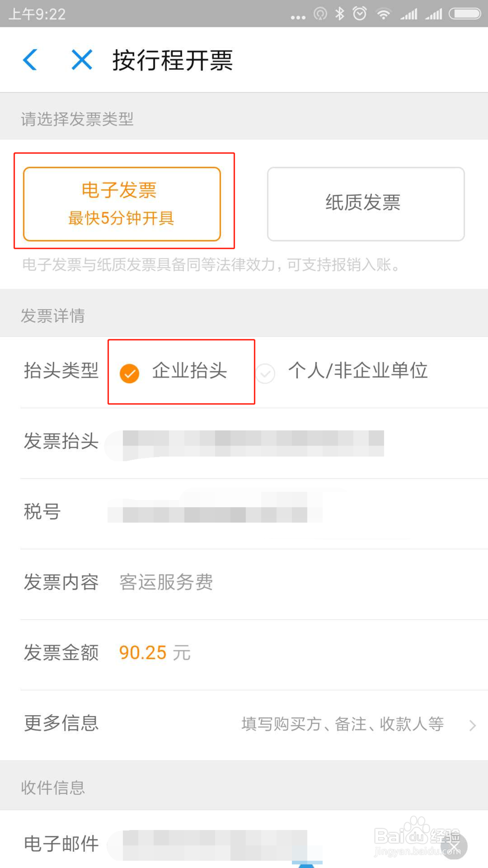This screenshot has height=868, width=488.
Task: Tap the blue back arrow icon
Action: (30, 60)
